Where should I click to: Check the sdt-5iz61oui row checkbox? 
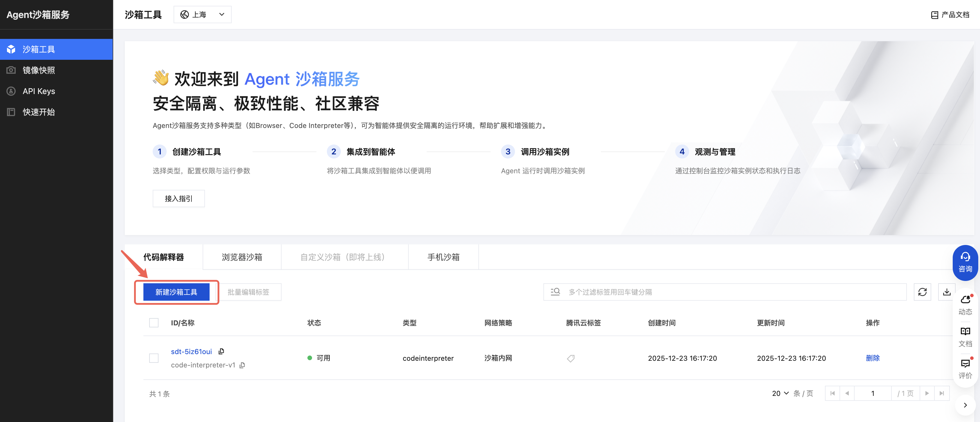(x=154, y=358)
